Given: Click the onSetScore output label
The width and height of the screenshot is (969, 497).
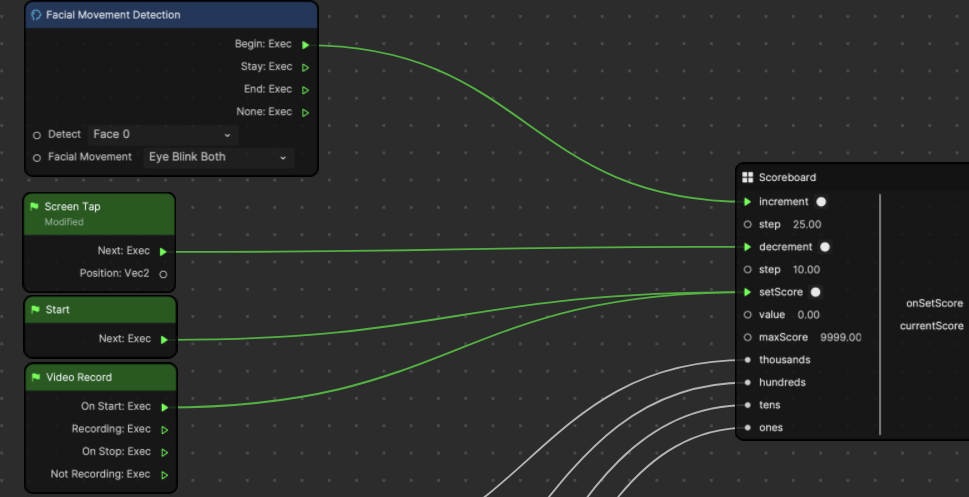Looking at the screenshot, I should coord(934,304).
